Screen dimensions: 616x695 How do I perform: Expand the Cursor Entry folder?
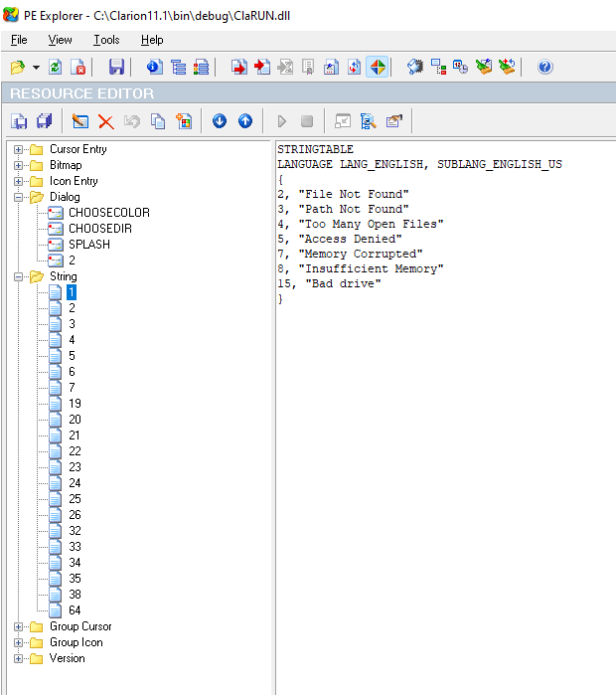[x=18, y=149]
